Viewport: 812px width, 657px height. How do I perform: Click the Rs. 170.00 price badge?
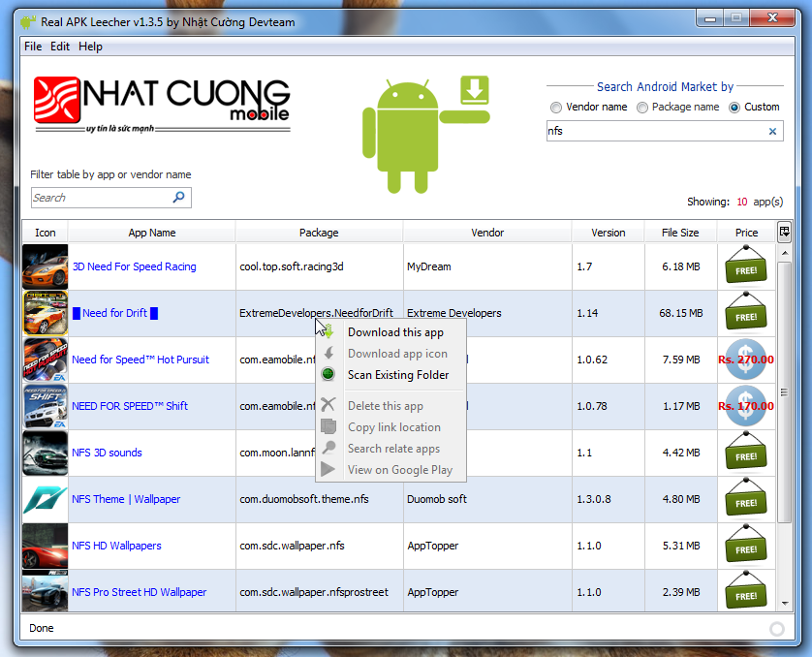coord(746,406)
